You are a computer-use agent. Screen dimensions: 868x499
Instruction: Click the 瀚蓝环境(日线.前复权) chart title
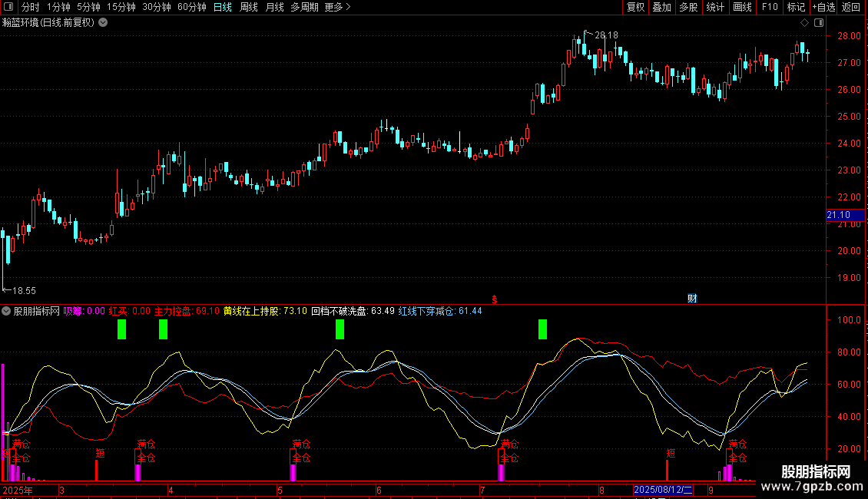[48, 22]
